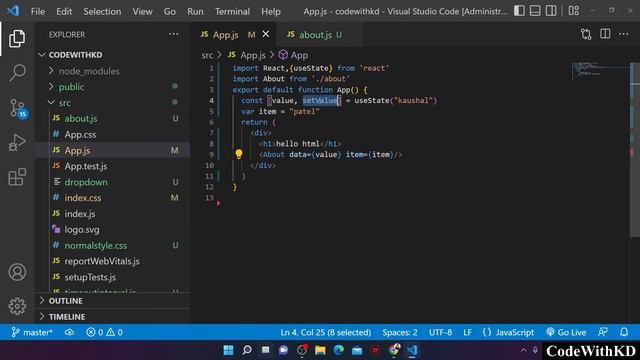This screenshot has height=360, width=640.
Task: Open Source Control view with 15 badge
Action: point(18,108)
